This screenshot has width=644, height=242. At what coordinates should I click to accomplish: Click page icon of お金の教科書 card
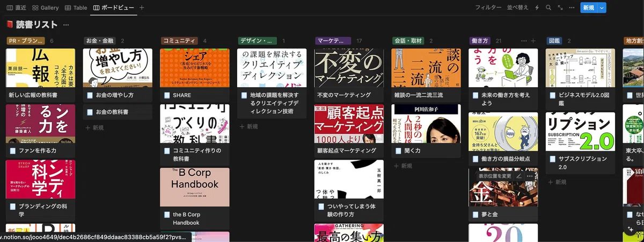tap(90, 112)
